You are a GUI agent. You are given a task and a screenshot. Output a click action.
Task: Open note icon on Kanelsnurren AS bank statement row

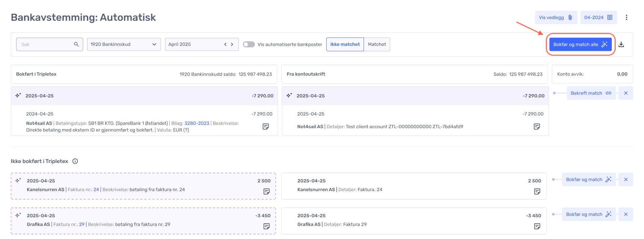(537, 191)
